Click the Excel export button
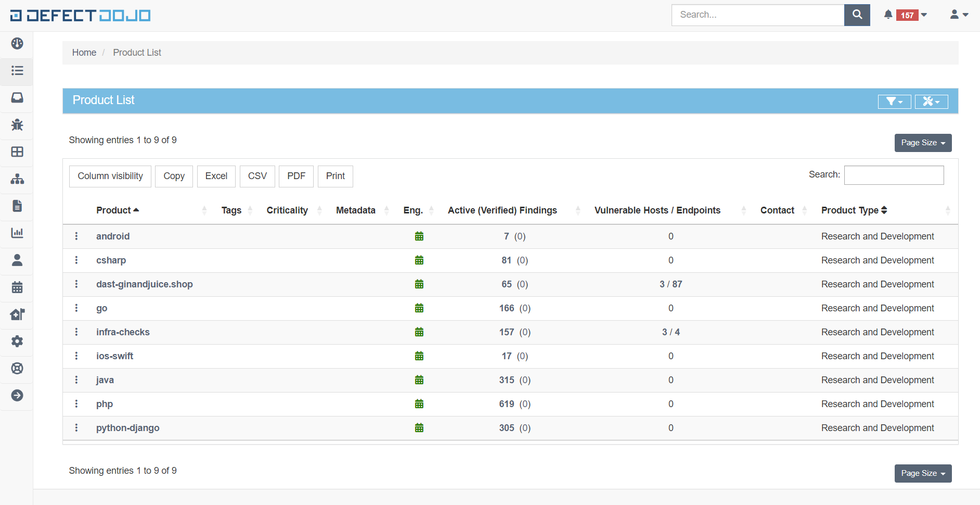 (216, 176)
